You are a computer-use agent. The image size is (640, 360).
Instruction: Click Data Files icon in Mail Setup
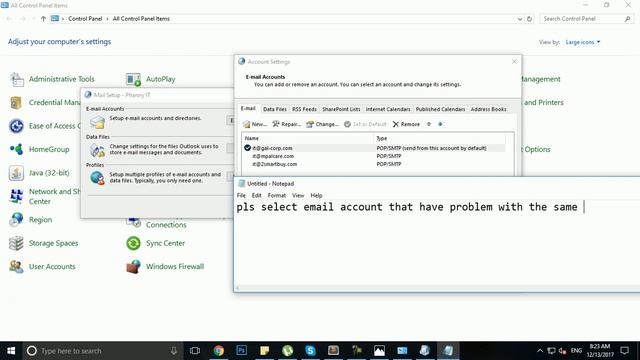tap(98, 150)
